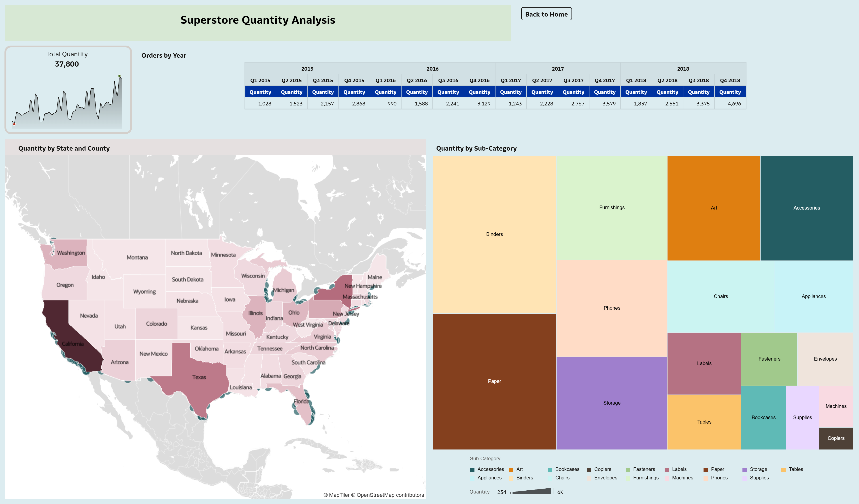Click the Back to Home button

[x=546, y=14]
